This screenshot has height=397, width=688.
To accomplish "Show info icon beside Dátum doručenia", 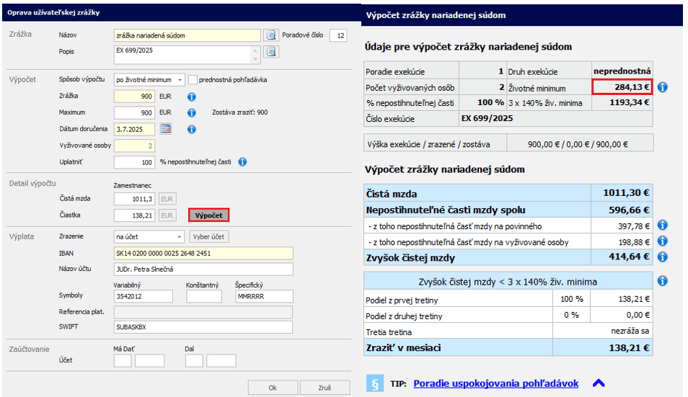I will 192,129.
